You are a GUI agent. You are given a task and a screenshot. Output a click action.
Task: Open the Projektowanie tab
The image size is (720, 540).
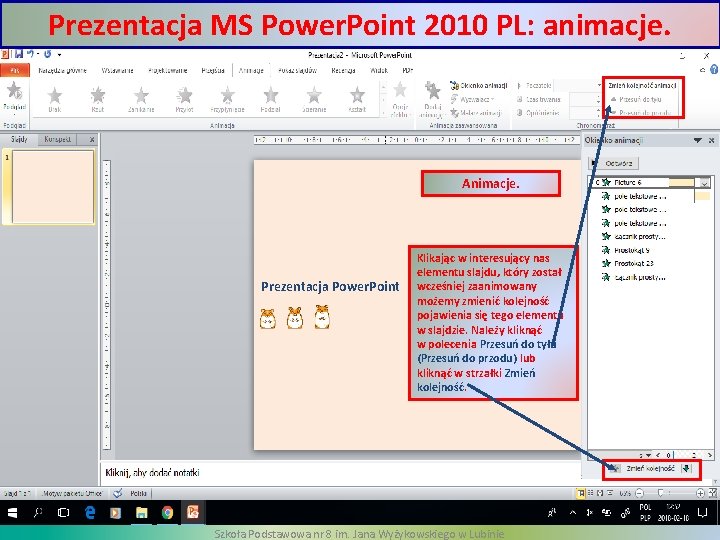pos(168,70)
